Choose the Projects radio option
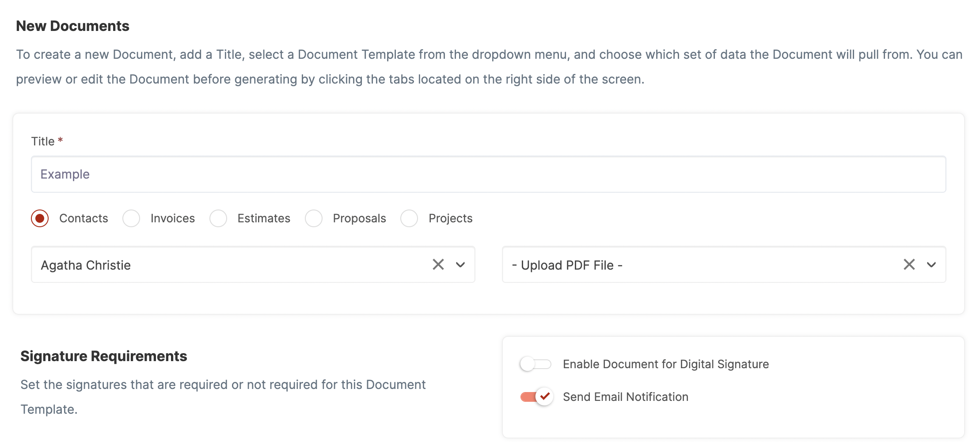The height and width of the screenshot is (442, 980). (409, 218)
